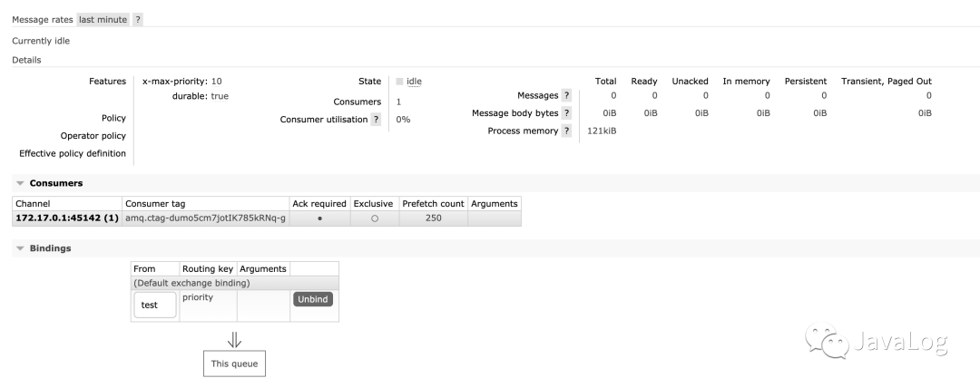Click the filled Ack required dot

click(319, 219)
